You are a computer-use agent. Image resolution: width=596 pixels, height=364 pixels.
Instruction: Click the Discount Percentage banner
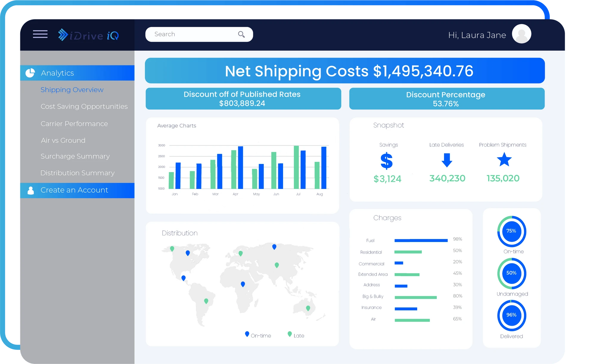(x=446, y=99)
